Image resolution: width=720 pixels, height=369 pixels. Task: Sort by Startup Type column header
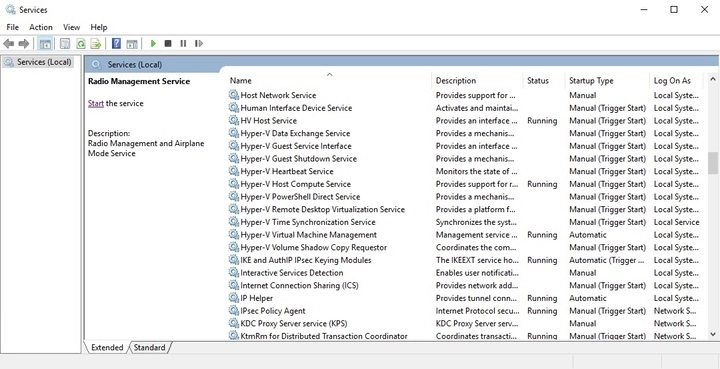pos(607,80)
